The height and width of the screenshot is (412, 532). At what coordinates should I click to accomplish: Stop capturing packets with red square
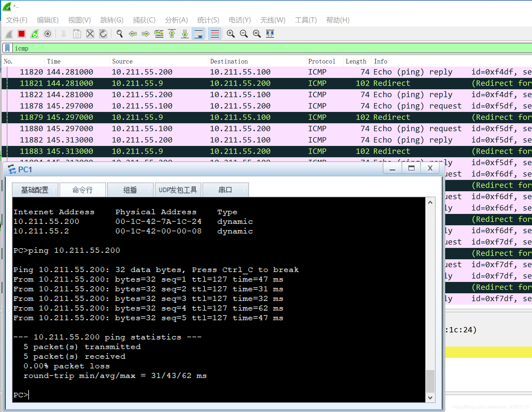(x=22, y=34)
